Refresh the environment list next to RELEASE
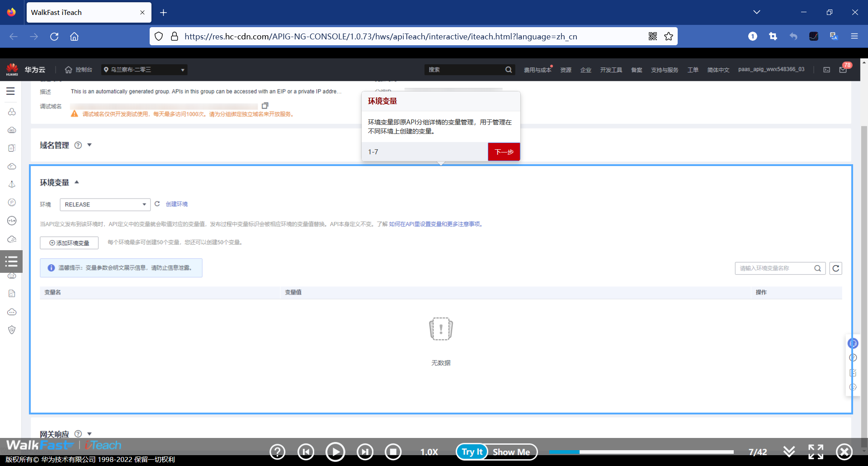The width and height of the screenshot is (868, 466). 157,204
